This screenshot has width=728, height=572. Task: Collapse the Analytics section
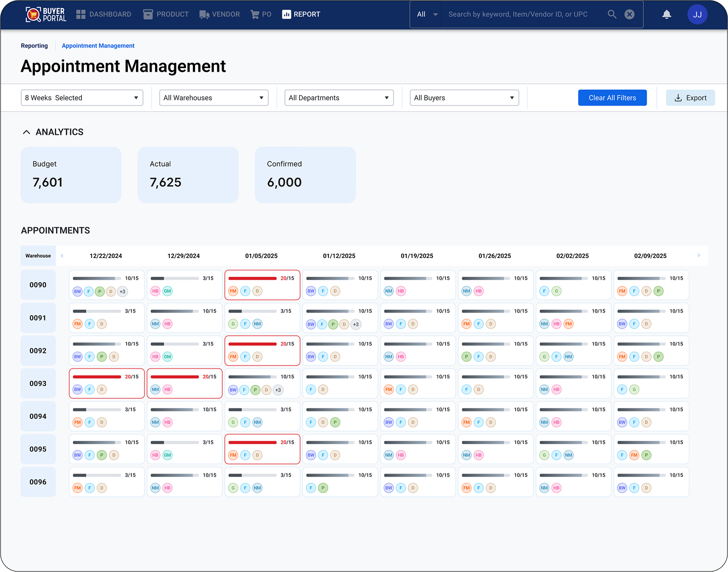click(x=27, y=132)
